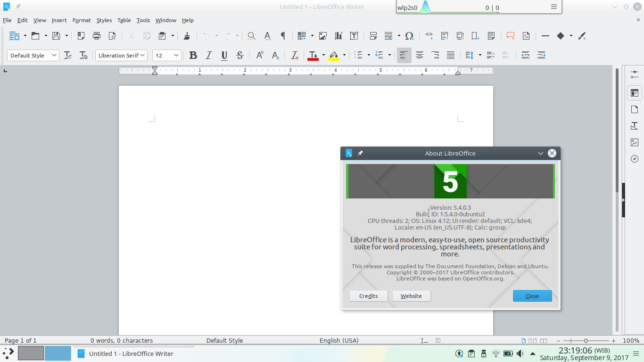Open the Font Name dropdown
The image size is (644, 362).
point(143,55)
